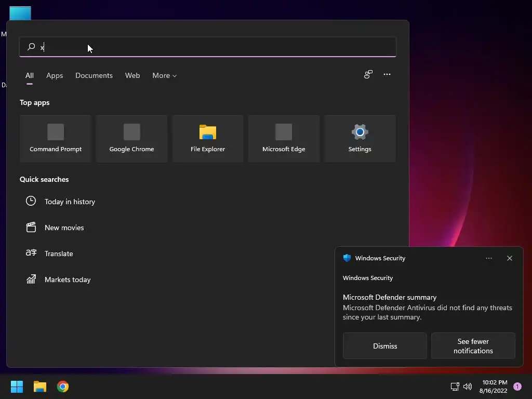Open File Explorer from the taskbar
This screenshot has width=532, height=399.
(39, 387)
